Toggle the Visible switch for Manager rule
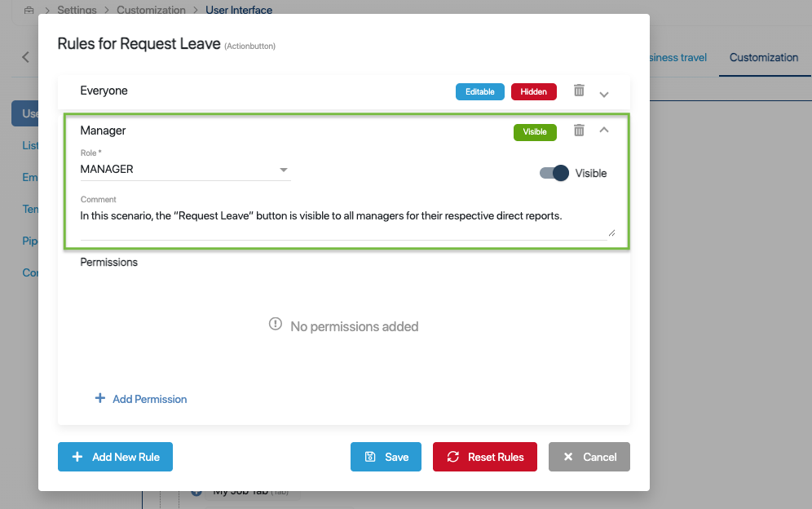This screenshot has width=812, height=509. tap(554, 173)
